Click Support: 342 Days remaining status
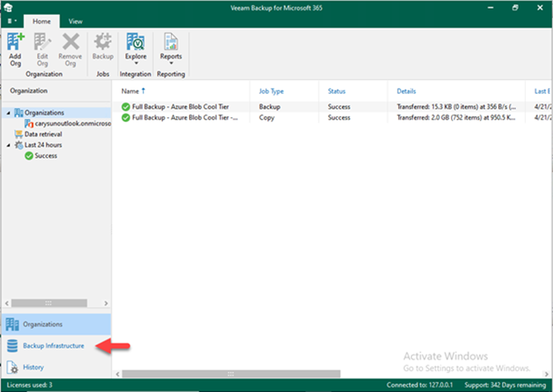 tap(505, 385)
